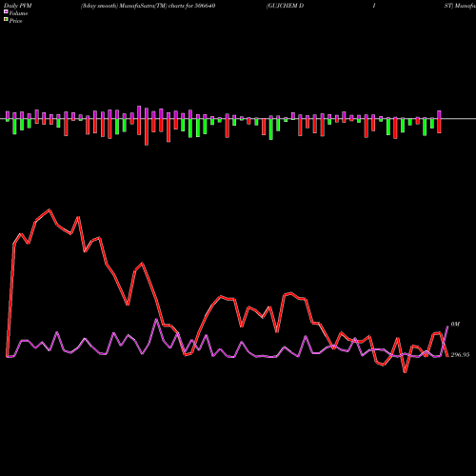
Task: Click the 'Daily PVM' title text
Action: [18, 6]
